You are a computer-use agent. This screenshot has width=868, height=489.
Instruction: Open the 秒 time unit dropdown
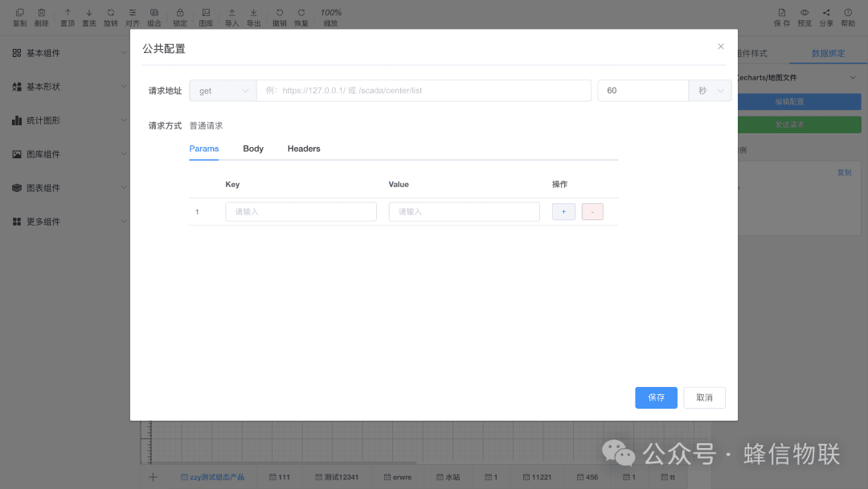710,91
